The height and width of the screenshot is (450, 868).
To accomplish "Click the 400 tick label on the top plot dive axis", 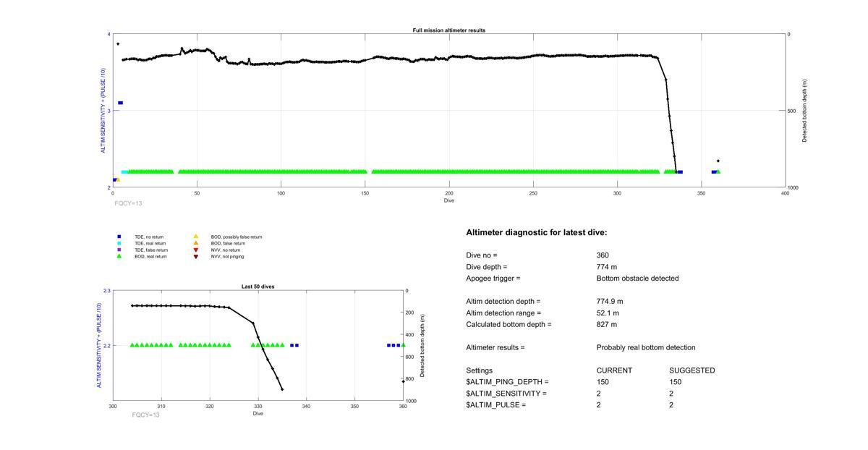I will [x=785, y=193].
